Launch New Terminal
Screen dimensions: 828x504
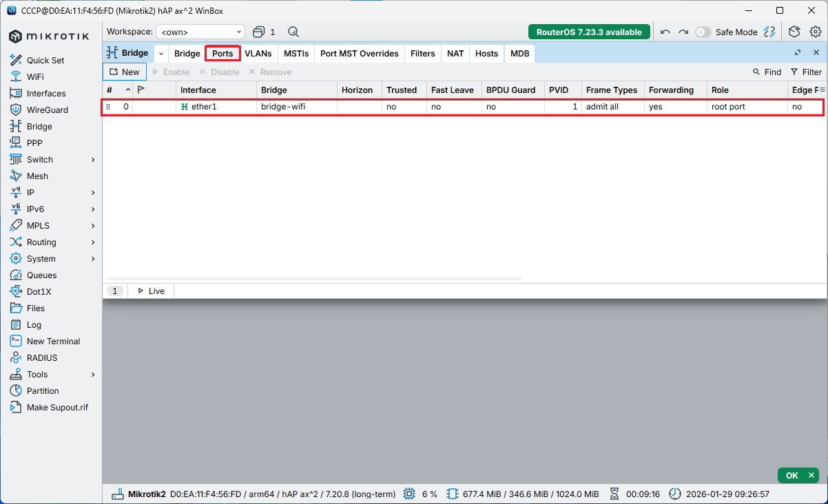(53, 341)
